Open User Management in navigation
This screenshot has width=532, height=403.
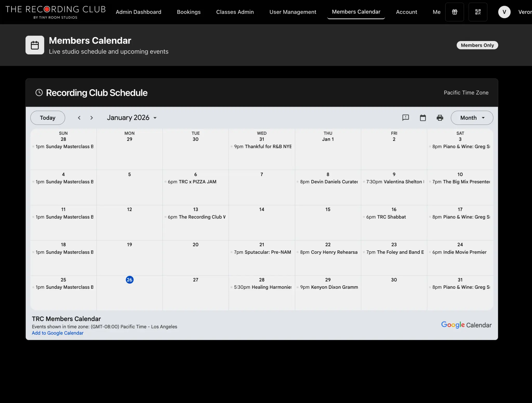tap(293, 12)
